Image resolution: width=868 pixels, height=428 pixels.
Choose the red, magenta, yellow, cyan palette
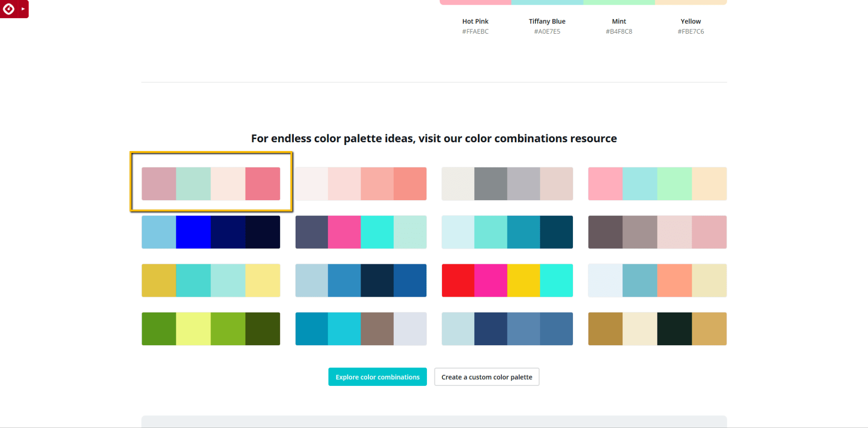pyautogui.click(x=507, y=280)
